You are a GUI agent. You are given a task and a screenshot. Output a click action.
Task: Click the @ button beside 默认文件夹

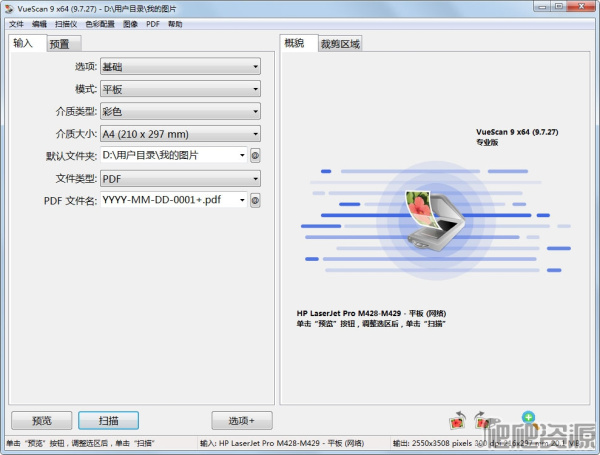coord(255,156)
